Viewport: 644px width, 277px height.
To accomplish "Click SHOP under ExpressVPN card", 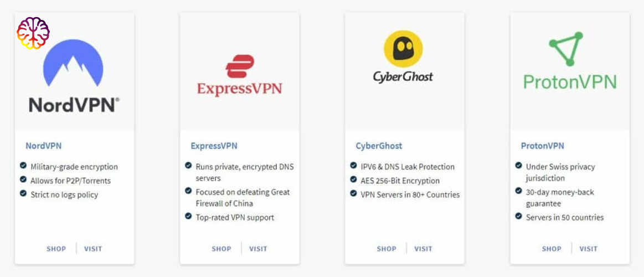I will [x=221, y=249].
